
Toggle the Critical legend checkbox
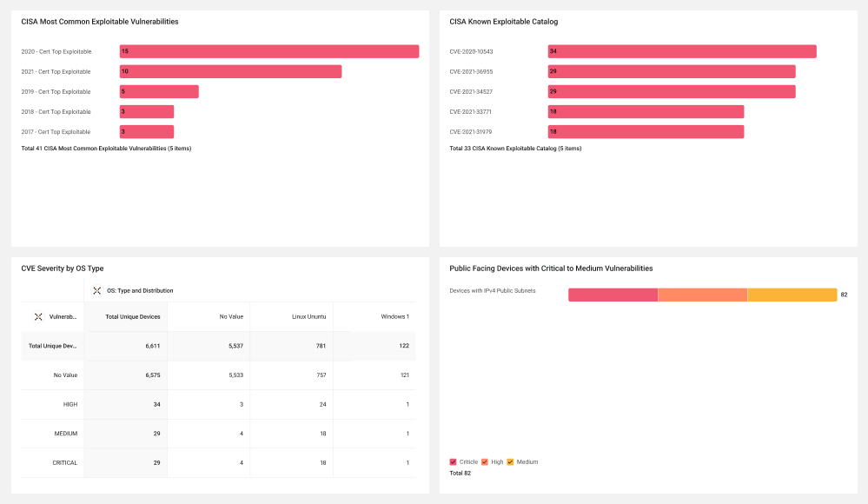453,462
